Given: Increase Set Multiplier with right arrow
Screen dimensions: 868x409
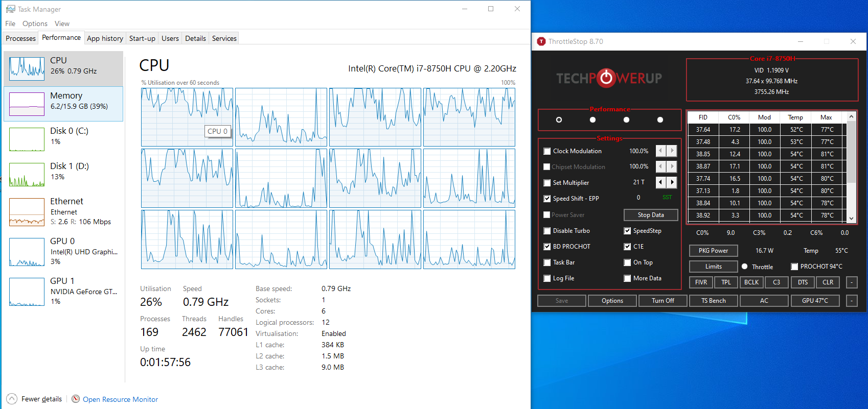Looking at the screenshot, I should pos(672,182).
